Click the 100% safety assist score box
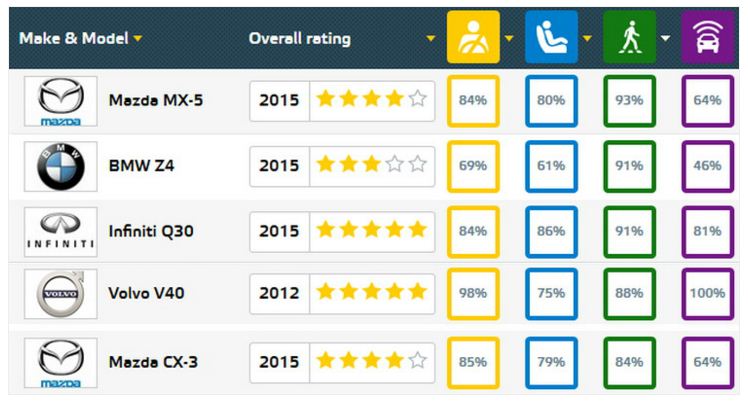The image size is (748, 401). click(x=708, y=294)
